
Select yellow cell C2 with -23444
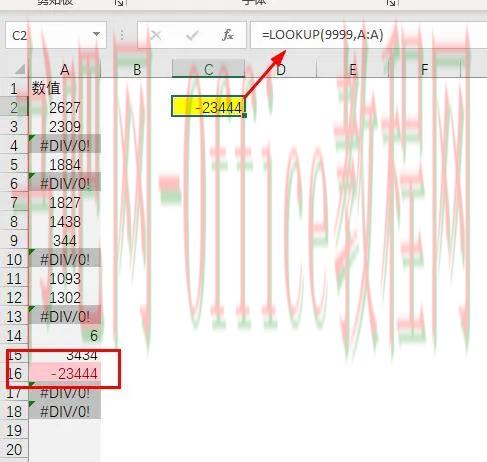208,106
